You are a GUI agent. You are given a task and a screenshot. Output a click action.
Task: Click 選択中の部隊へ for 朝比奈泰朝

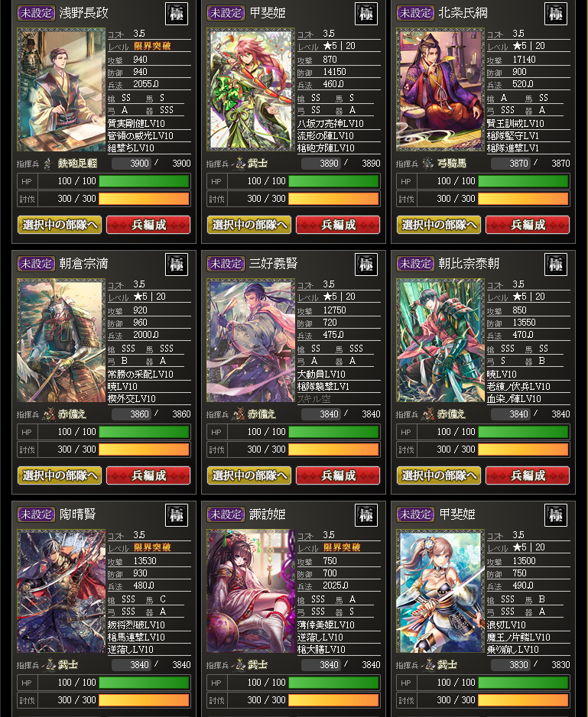pos(439,475)
